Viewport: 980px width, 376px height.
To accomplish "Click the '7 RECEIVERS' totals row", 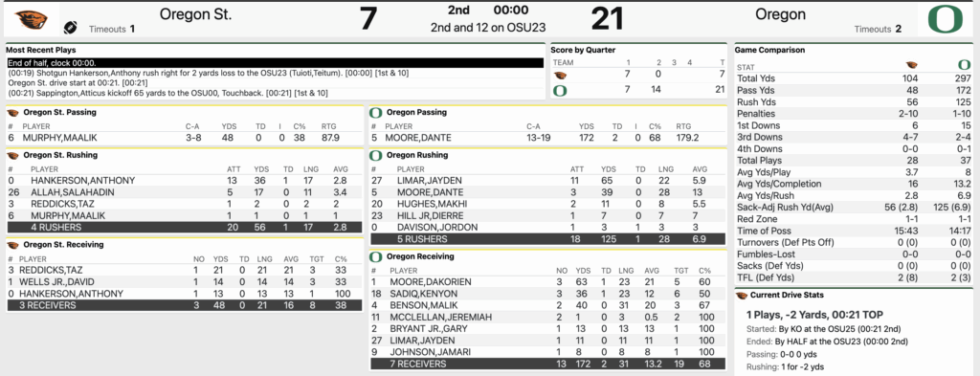I will (x=547, y=364).
